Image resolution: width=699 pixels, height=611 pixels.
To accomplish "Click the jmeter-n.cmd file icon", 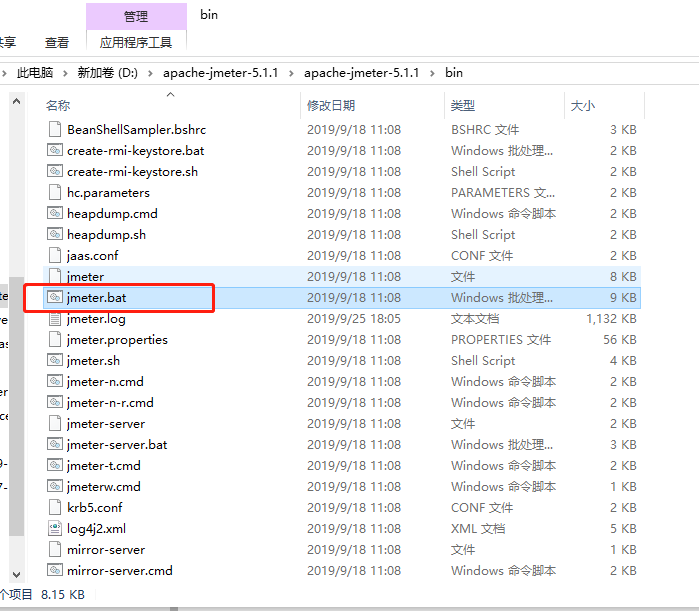I will [x=55, y=381].
